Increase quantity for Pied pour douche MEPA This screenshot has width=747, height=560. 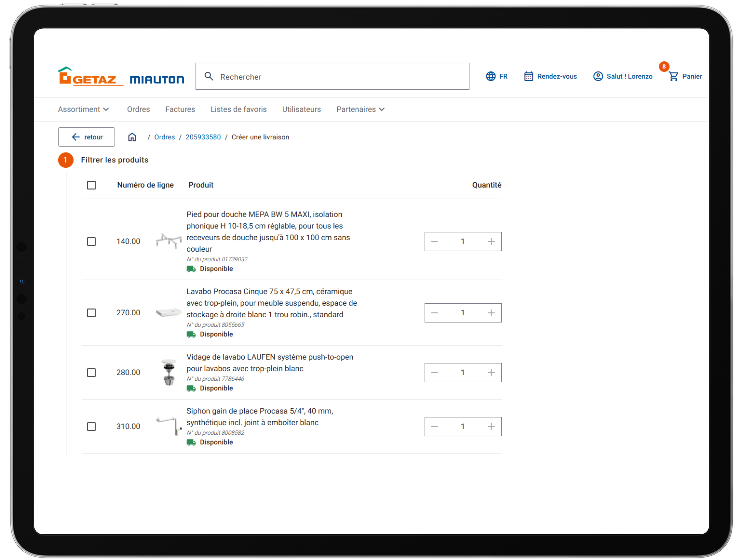click(x=491, y=242)
